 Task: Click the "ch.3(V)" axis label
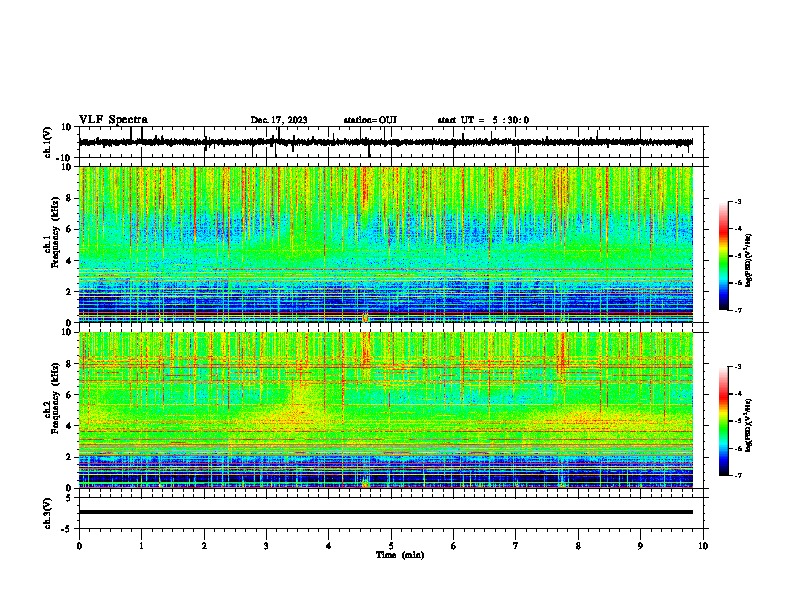(48, 513)
